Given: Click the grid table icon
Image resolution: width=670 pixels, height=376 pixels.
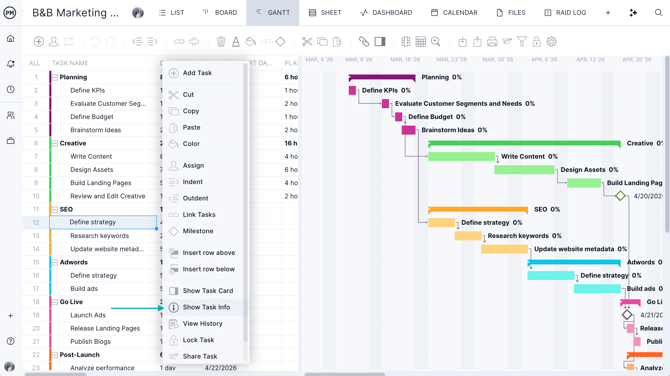Looking at the screenshot, I should click(420, 41).
